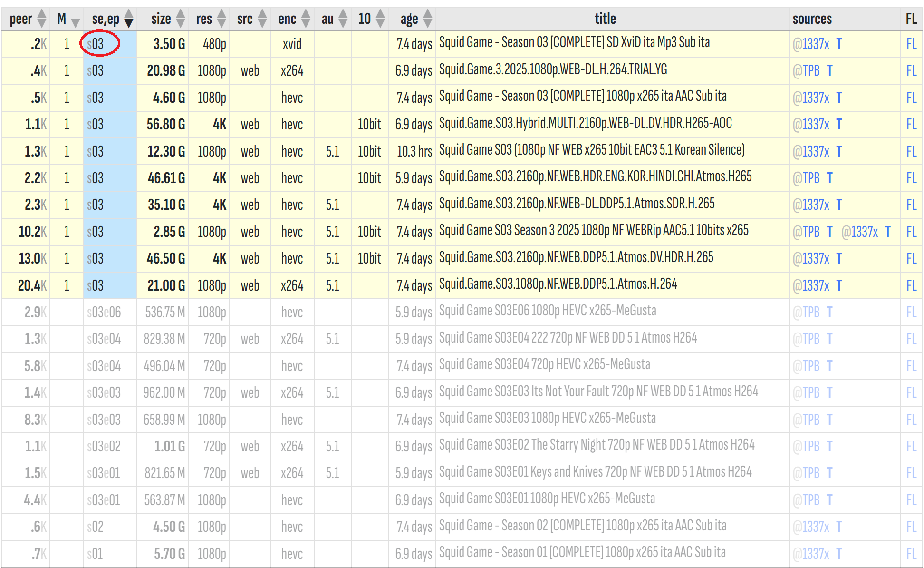Click the circled s03 cell in first row
Viewport: 924px width, 568px height.
pos(96,44)
